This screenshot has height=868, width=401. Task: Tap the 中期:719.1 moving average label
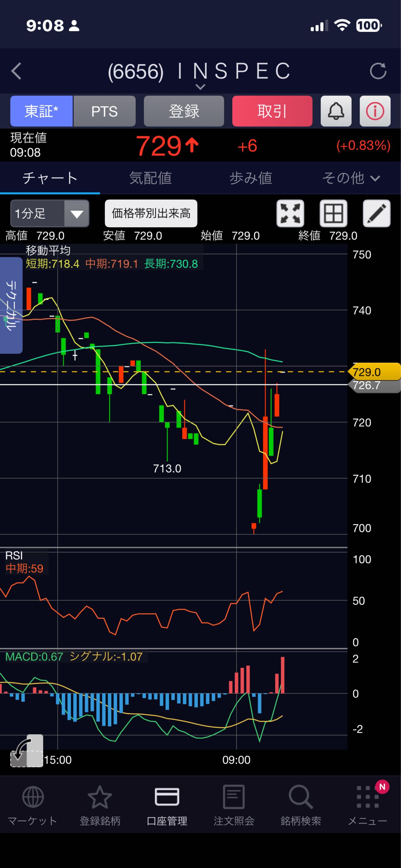click(112, 264)
